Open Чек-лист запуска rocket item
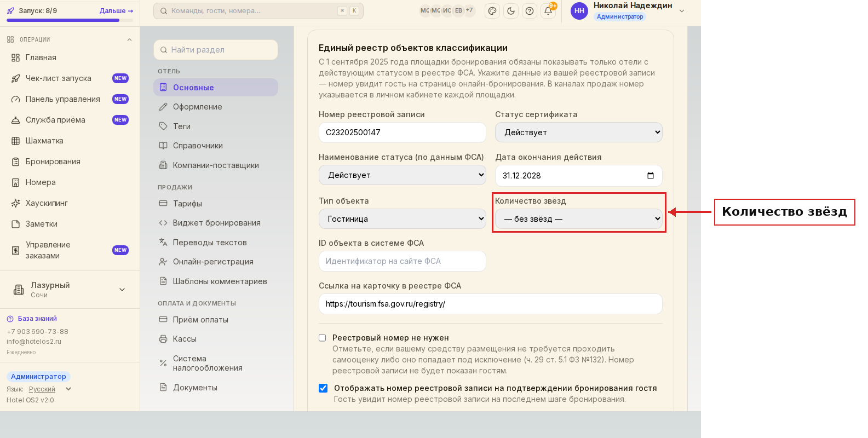The height and width of the screenshot is (438, 868). (x=70, y=78)
